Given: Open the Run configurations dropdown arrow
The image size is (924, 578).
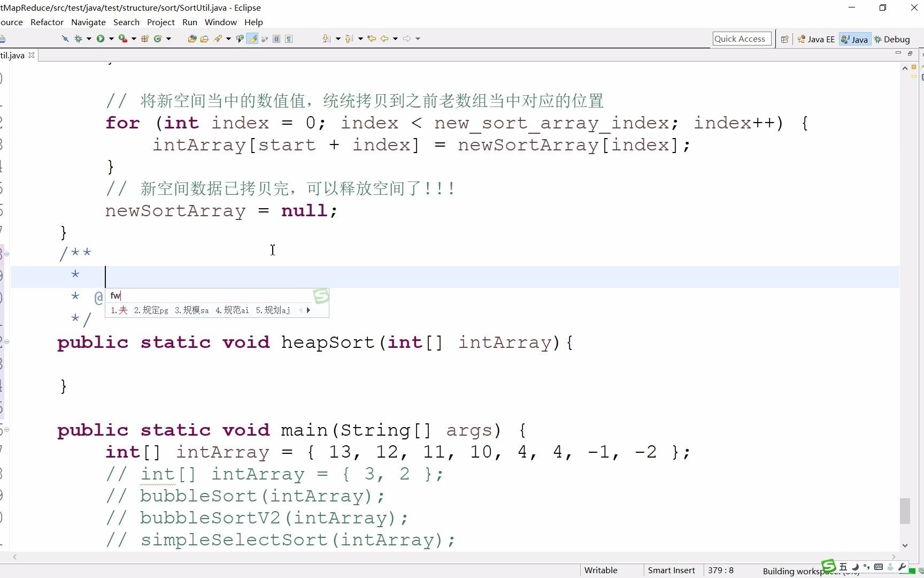Looking at the screenshot, I should (x=111, y=38).
